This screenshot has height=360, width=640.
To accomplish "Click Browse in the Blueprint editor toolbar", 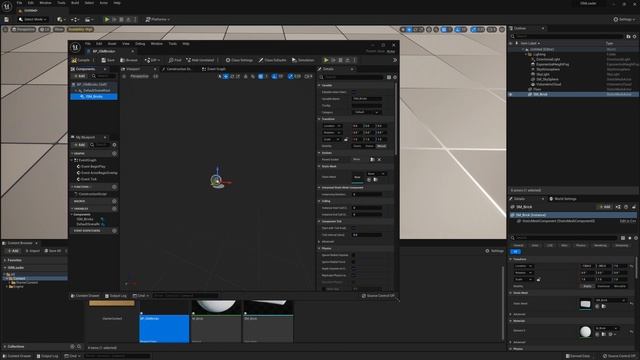I will (129, 60).
